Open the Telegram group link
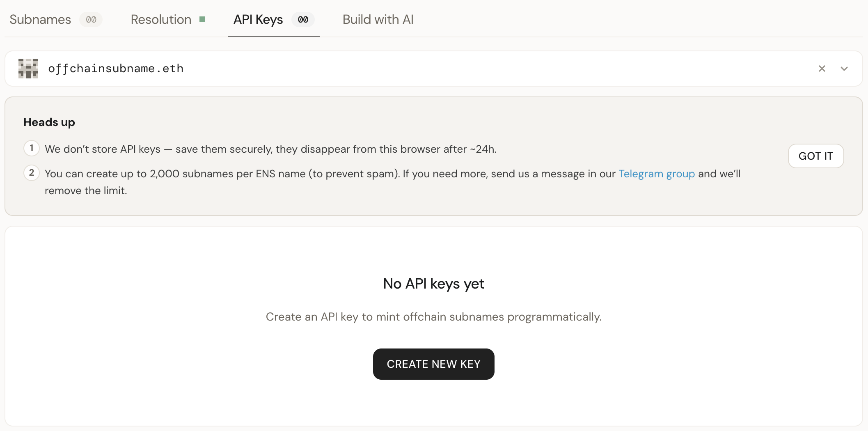The width and height of the screenshot is (868, 431). click(657, 174)
